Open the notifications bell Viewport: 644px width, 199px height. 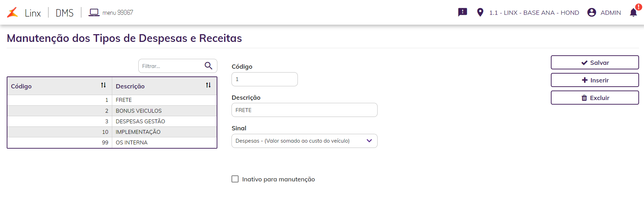[x=633, y=13]
